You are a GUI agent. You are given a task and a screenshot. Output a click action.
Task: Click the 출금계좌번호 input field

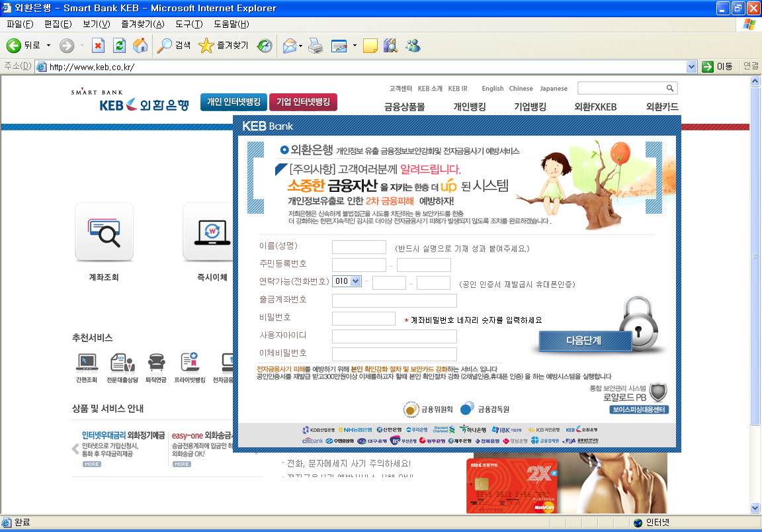394,300
